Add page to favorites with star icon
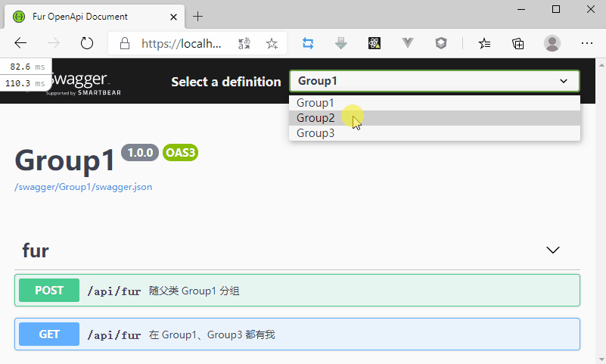 [272, 43]
